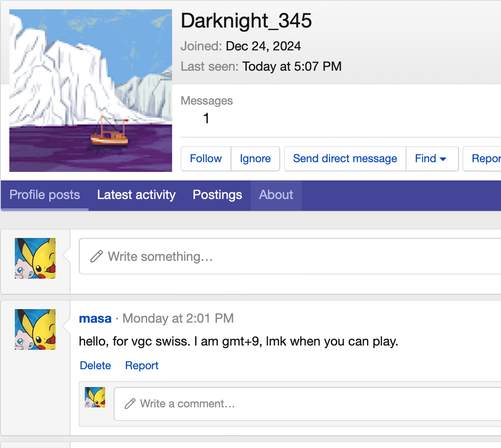The width and height of the screenshot is (501, 448).
Task: Click small Pikachu avatar beside comment box
Action: pyautogui.click(x=95, y=397)
